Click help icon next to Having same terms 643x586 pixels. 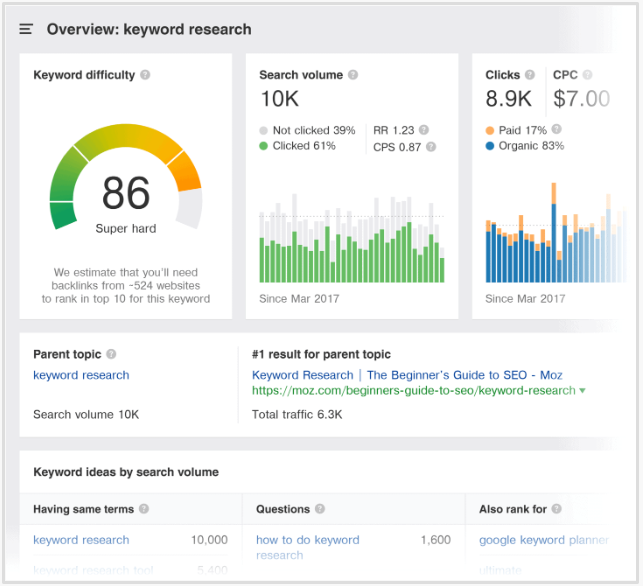pos(144,509)
